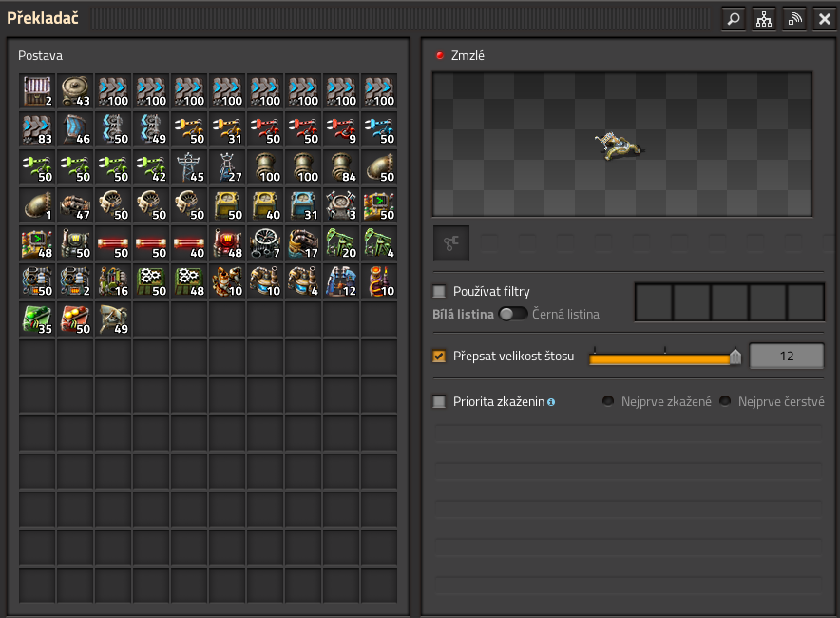The image size is (840, 618).
Task: Enable the Používat filtry checkbox
Action: (x=439, y=291)
